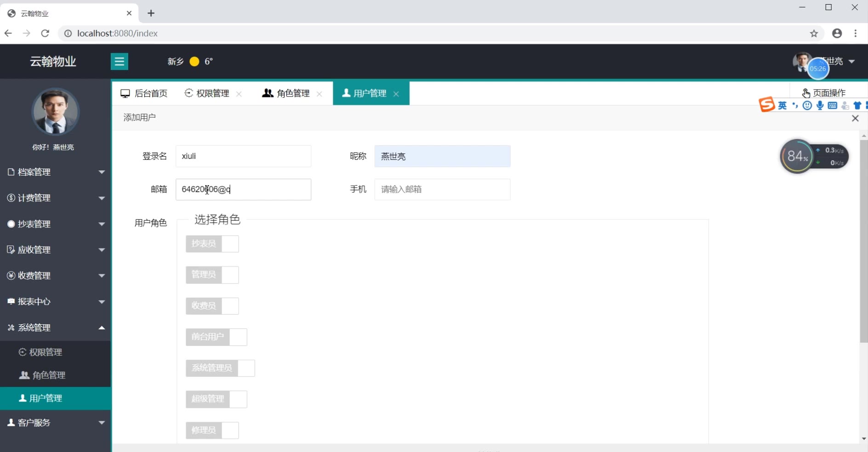Image resolution: width=868 pixels, height=452 pixels.
Task: Open the IME soft keyboard icon
Action: tap(832, 106)
